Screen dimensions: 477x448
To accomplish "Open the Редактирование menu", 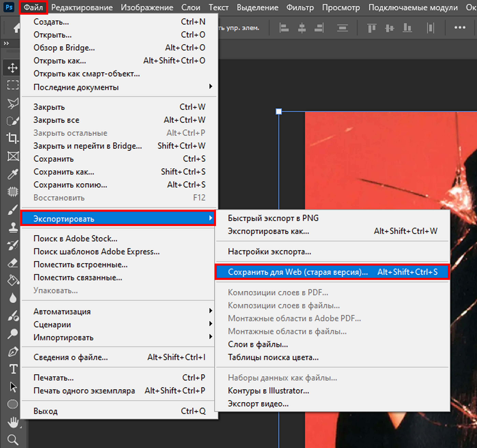I will [x=82, y=8].
